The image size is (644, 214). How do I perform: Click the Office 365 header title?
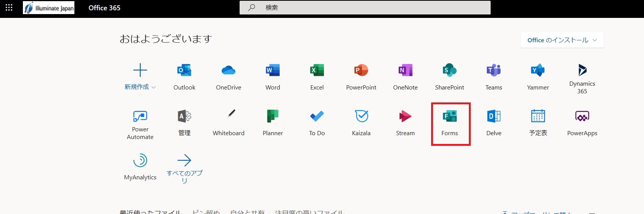105,8
